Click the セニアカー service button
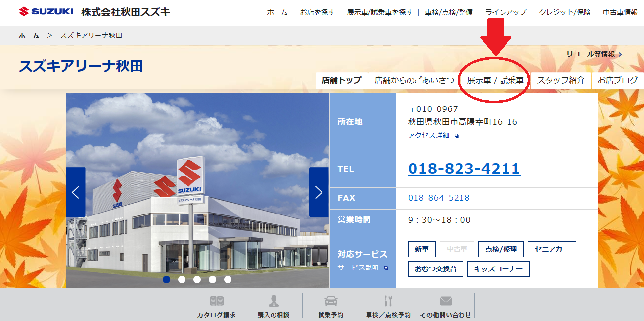Viewport: 644px width, 321px height. (x=552, y=249)
